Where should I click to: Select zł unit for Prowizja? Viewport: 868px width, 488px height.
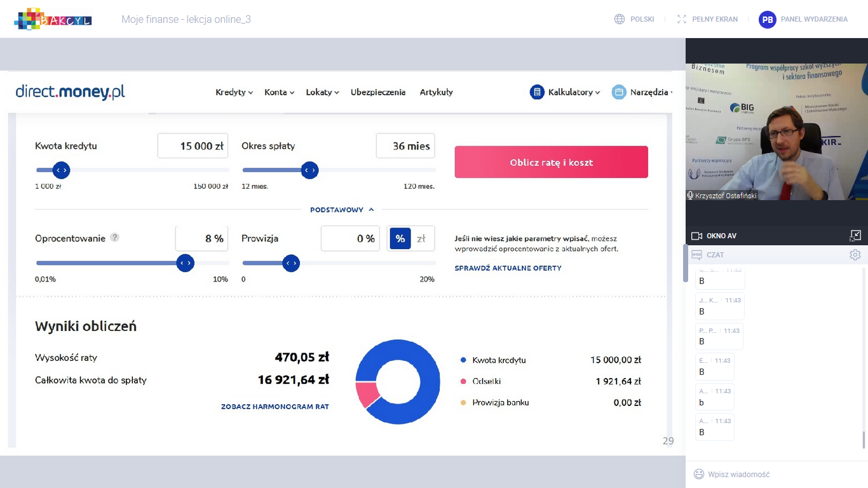point(421,238)
